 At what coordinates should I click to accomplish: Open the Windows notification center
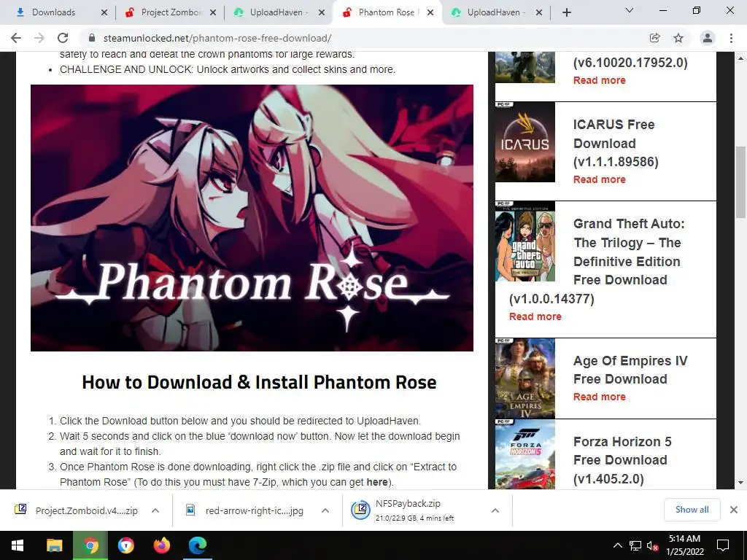click(x=723, y=545)
